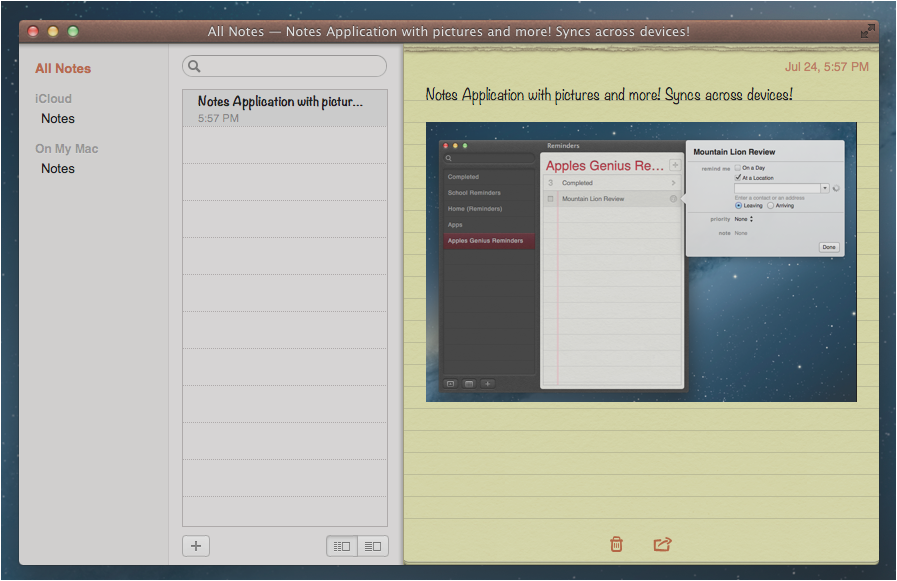This screenshot has width=897, height=581.
Task: Click the Done button in reminder popover
Action: 828,247
